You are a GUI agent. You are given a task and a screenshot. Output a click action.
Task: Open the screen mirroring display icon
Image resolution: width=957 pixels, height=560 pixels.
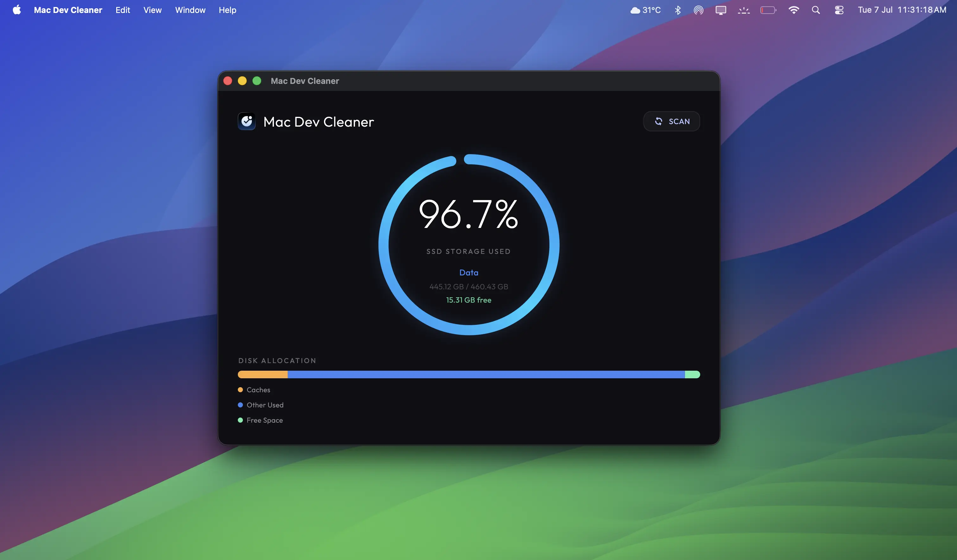(721, 10)
